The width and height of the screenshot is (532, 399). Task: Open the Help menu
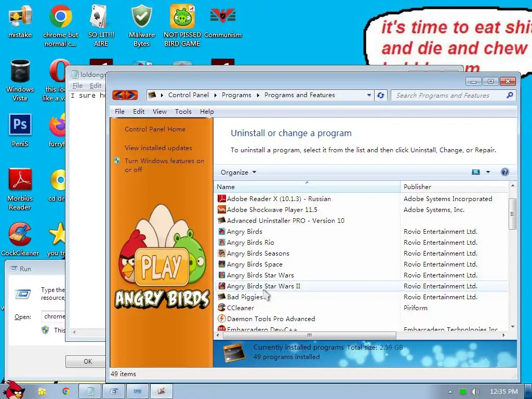[x=207, y=112]
